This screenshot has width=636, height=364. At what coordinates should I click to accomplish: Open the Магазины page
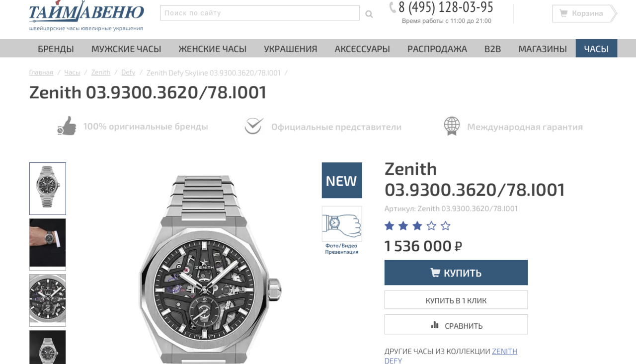click(x=543, y=49)
